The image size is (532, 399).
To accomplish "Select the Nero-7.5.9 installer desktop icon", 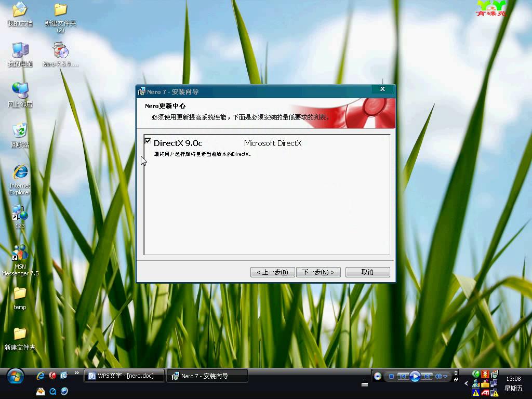I will (60, 54).
